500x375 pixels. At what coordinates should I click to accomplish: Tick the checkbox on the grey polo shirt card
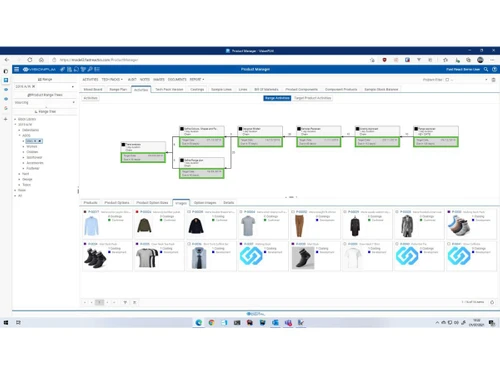coord(241,212)
